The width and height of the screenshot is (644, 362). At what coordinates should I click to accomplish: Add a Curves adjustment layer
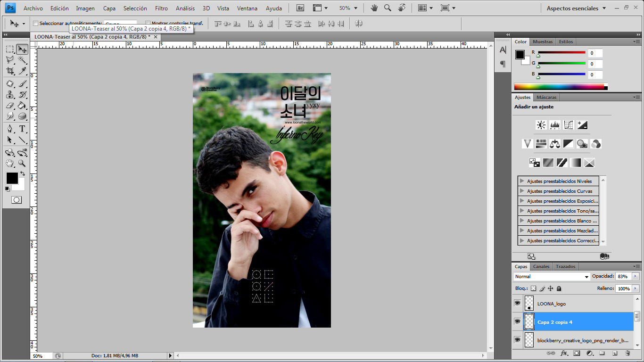click(x=568, y=125)
